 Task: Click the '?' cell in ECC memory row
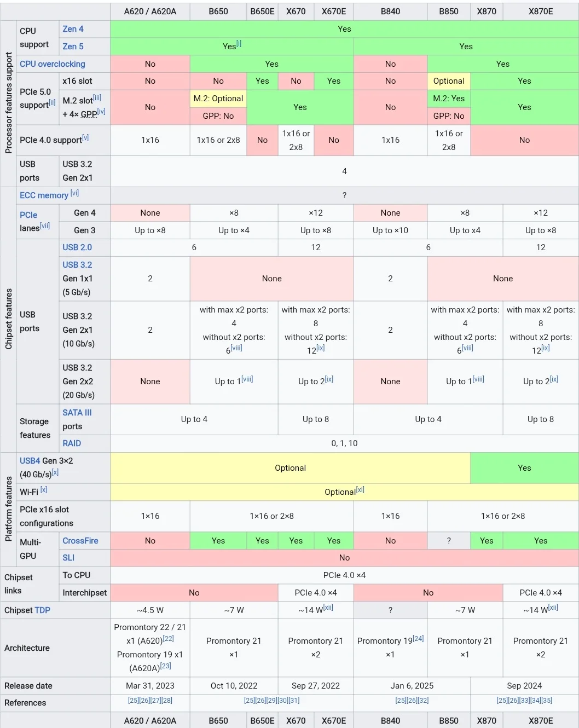point(344,195)
